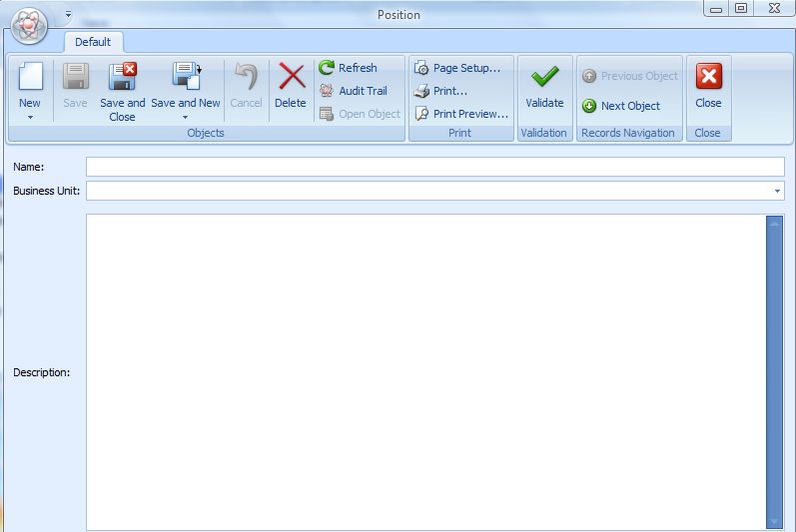This screenshot has width=796, height=532.
Task: Open quick access toolbar customize arrow
Action: tap(68, 15)
